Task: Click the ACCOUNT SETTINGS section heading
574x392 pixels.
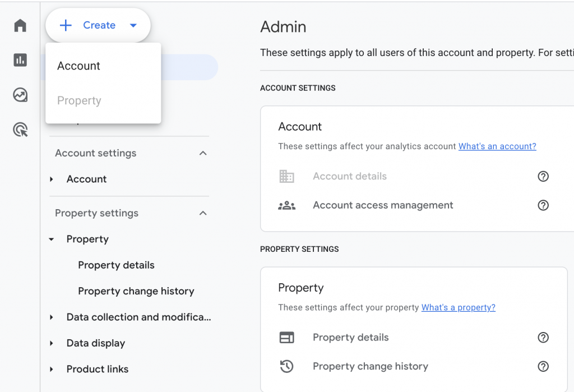Action: [298, 88]
